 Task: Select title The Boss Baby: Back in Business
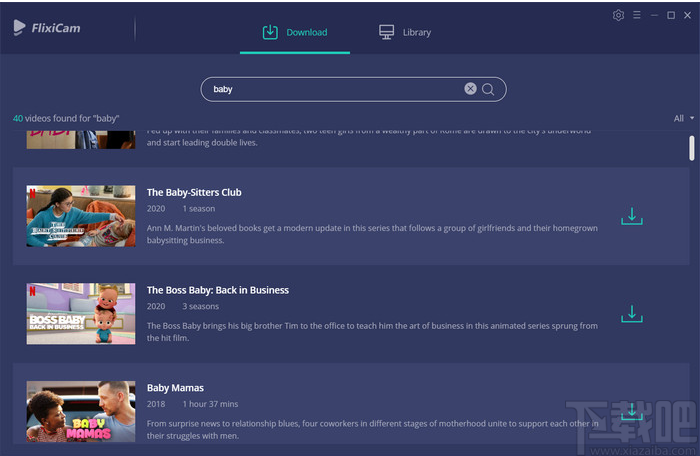pyautogui.click(x=218, y=290)
